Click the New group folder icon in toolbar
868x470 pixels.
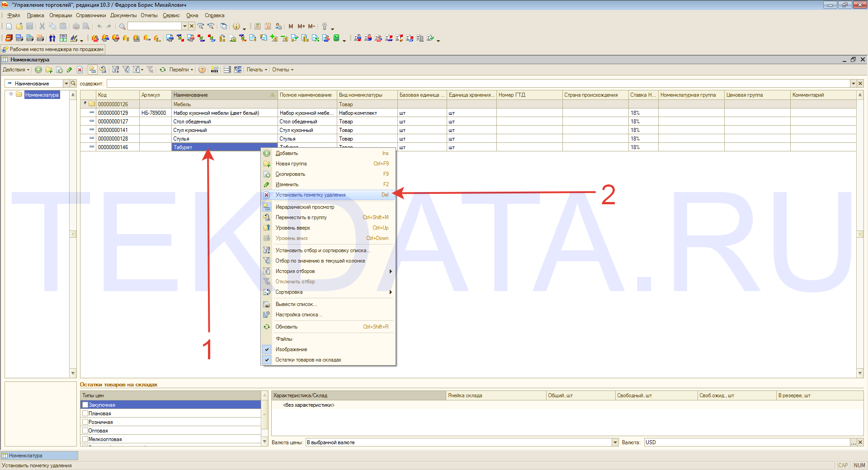[x=49, y=70]
